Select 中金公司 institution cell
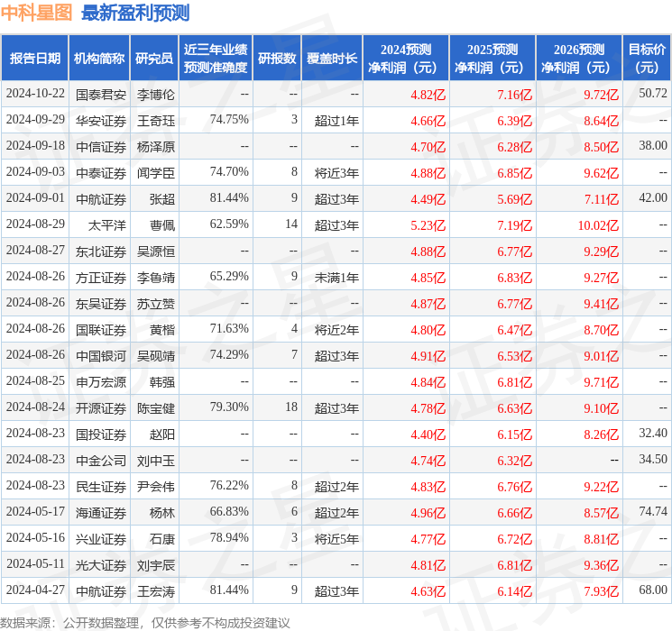This screenshot has width=672, height=631. pos(101,461)
